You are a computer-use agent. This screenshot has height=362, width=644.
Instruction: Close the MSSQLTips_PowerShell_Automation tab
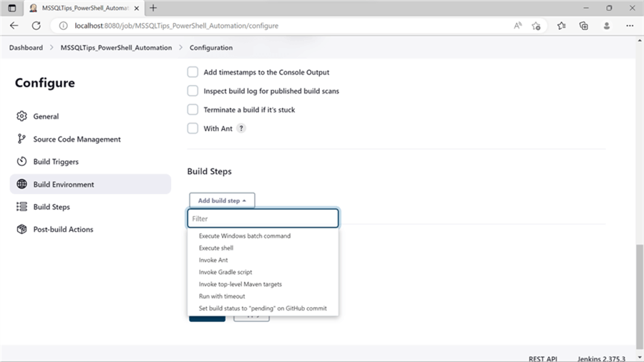click(x=137, y=8)
